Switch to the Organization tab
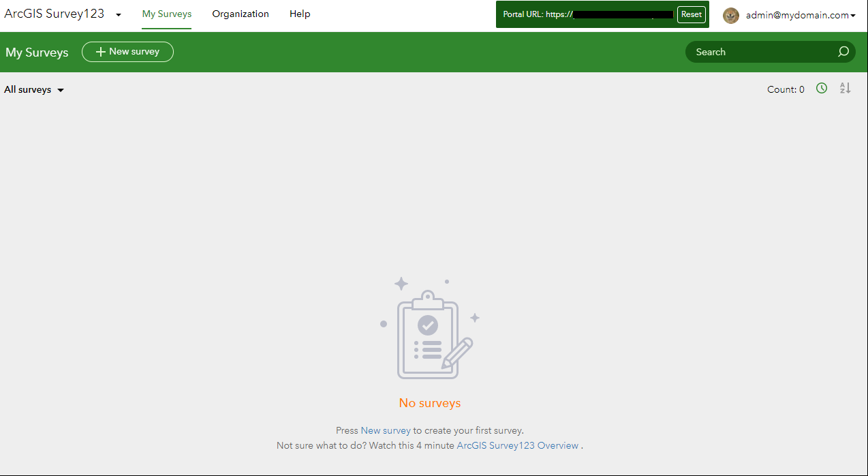The width and height of the screenshot is (868, 476). 241,14
